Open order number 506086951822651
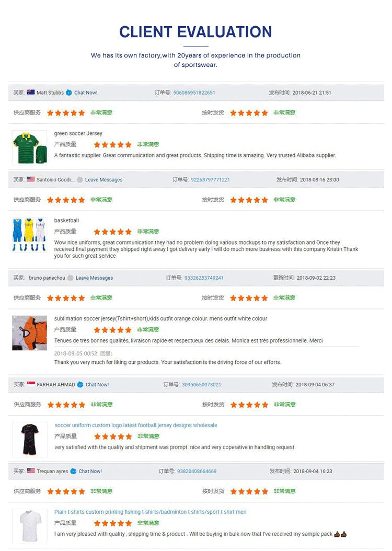Image resolution: width=392 pixels, height=551 pixels. [x=194, y=93]
